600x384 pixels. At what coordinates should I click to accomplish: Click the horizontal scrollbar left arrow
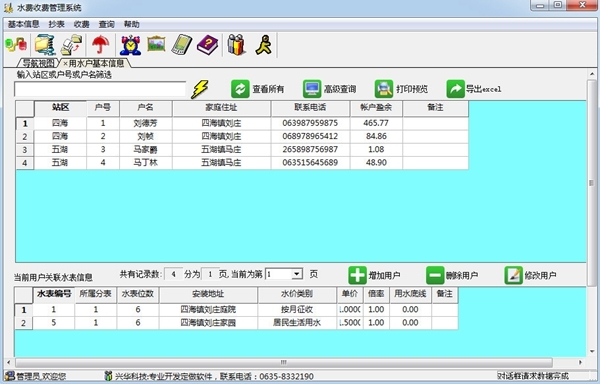8,362
